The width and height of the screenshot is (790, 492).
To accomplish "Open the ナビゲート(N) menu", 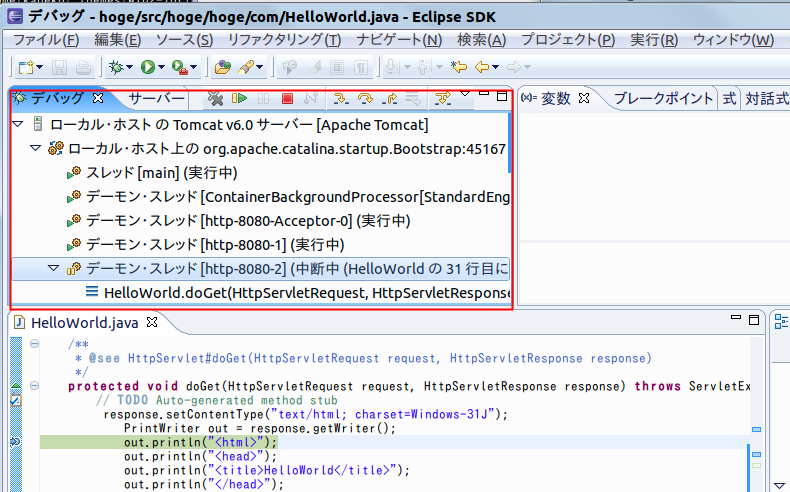I will point(399,40).
